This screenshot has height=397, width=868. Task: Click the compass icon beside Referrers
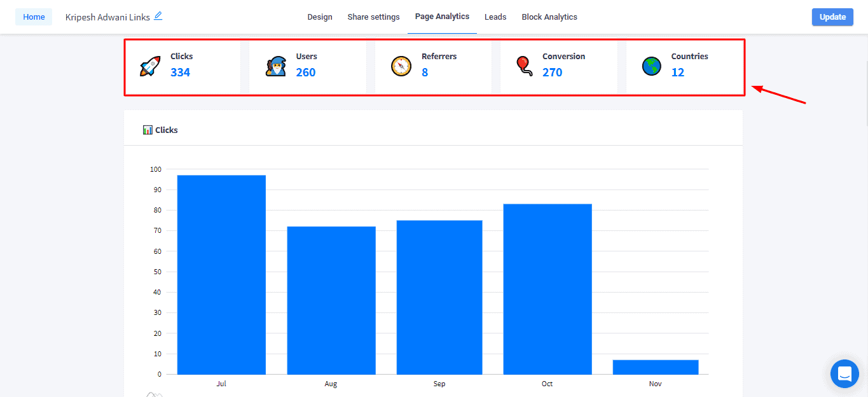coord(401,66)
